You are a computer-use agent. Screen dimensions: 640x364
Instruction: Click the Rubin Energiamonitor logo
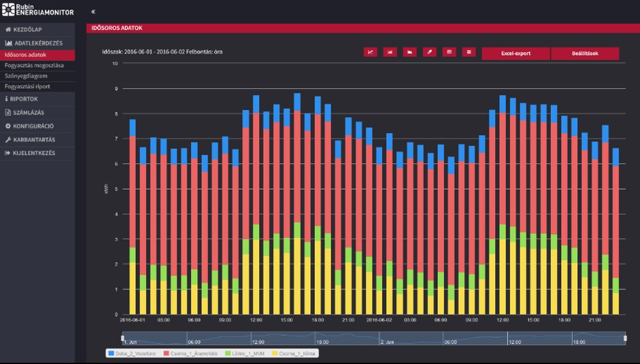point(38,10)
